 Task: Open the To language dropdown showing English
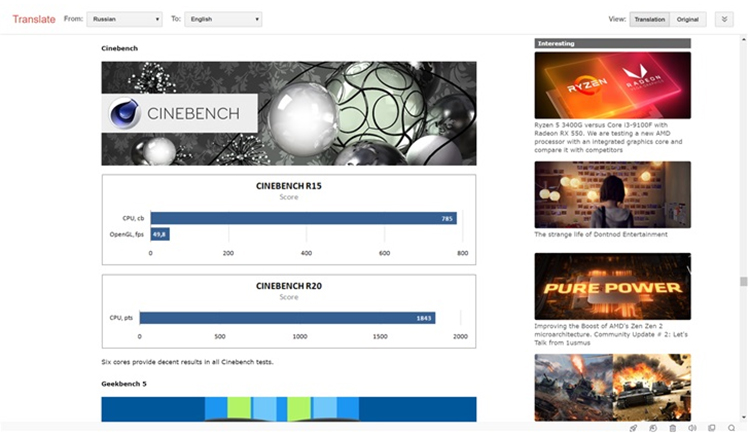pos(223,19)
